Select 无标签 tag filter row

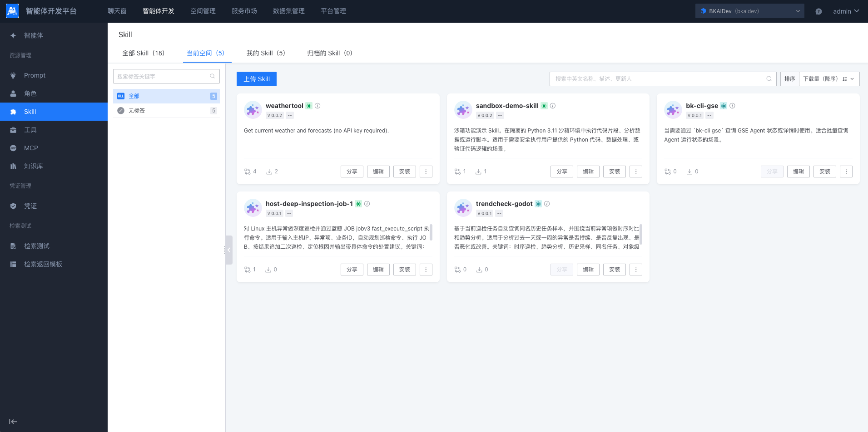point(166,111)
